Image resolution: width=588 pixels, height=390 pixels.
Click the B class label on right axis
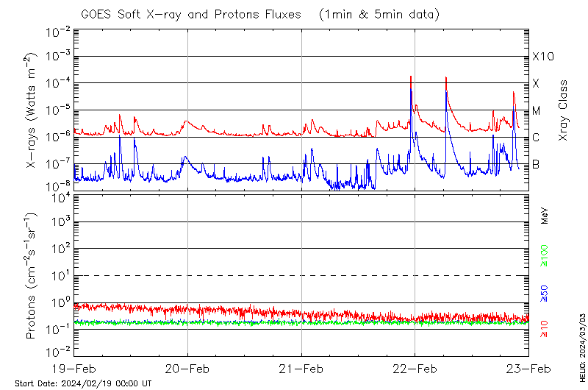tap(537, 164)
